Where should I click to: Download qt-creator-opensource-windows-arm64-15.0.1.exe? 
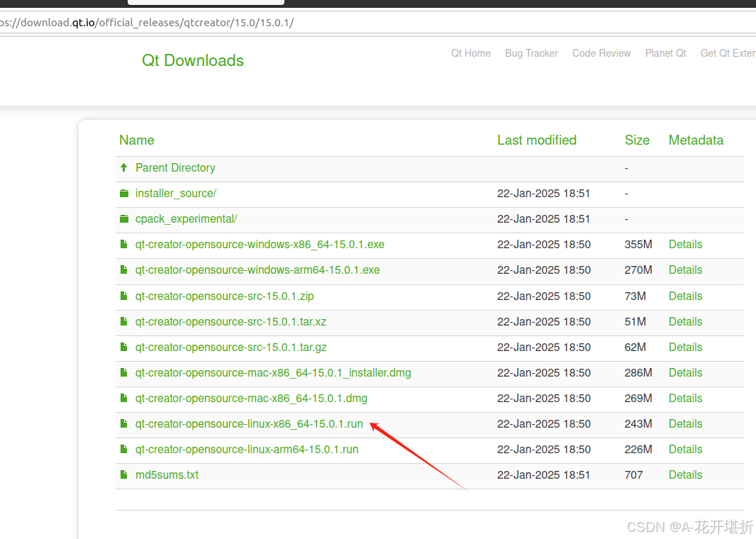click(257, 270)
